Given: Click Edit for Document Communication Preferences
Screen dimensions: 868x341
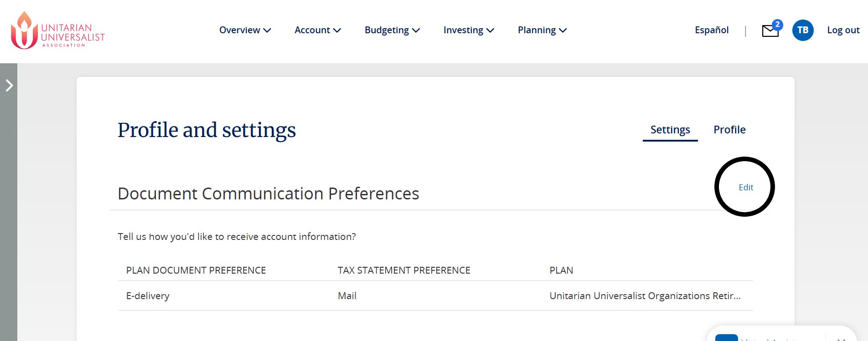Looking at the screenshot, I should click(746, 188).
